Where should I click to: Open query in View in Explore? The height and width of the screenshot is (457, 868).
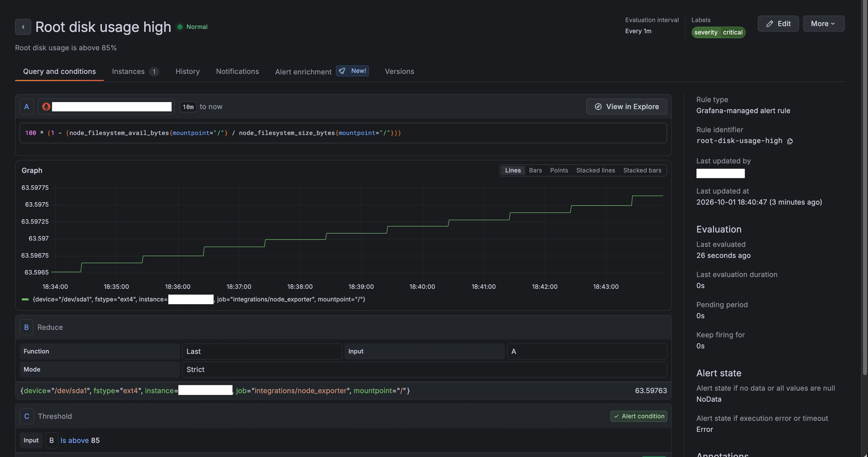[x=626, y=107]
